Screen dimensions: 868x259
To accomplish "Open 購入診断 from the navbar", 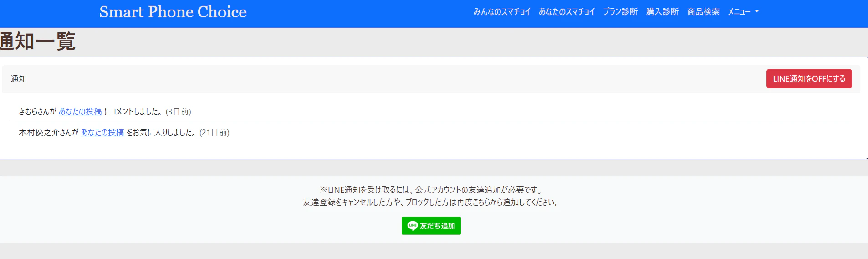I will pos(662,12).
